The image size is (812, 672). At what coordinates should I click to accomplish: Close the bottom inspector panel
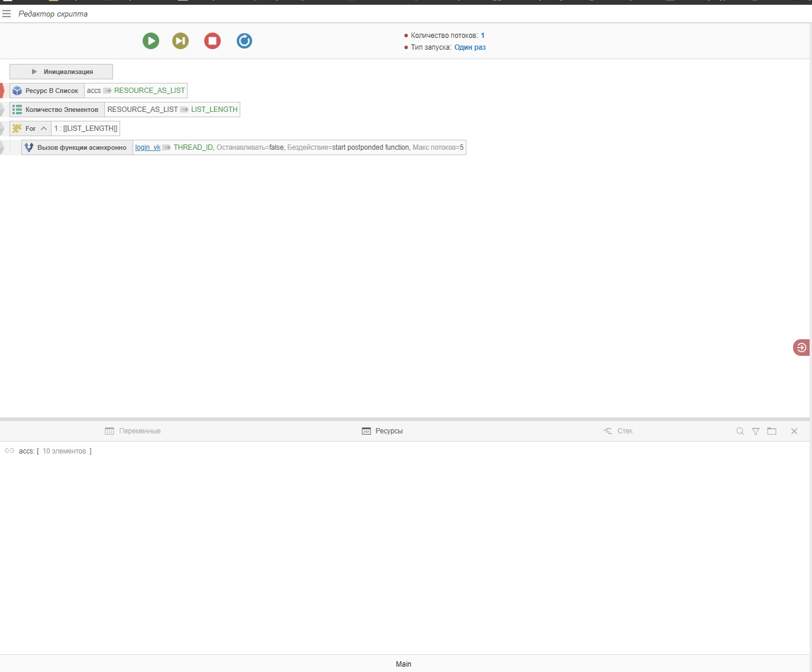coord(794,432)
